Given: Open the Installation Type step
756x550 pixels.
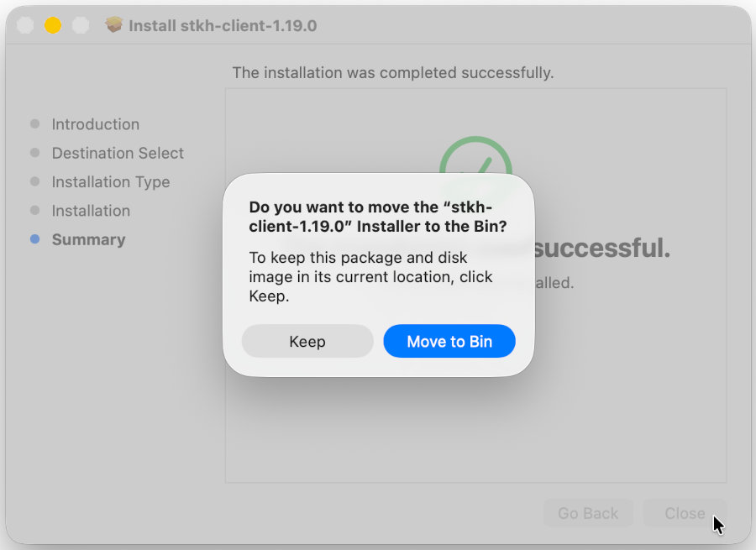Looking at the screenshot, I should [110, 182].
